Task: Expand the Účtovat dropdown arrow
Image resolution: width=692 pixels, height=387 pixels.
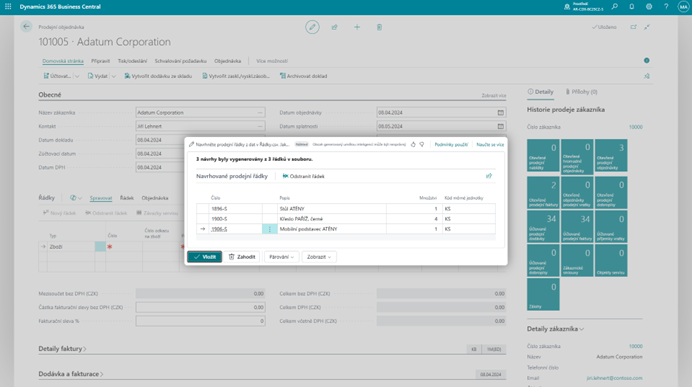Action: point(77,76)
